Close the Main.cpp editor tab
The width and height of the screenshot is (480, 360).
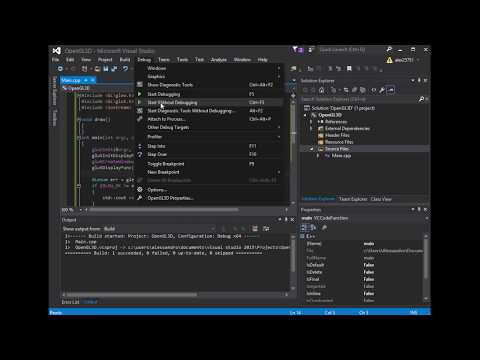pos(93,80)
